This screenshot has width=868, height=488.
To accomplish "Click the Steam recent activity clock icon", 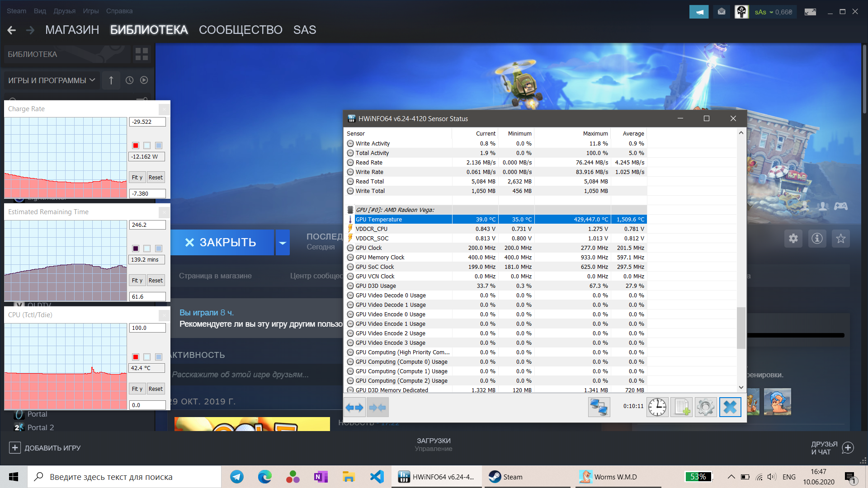I will 129,80.
